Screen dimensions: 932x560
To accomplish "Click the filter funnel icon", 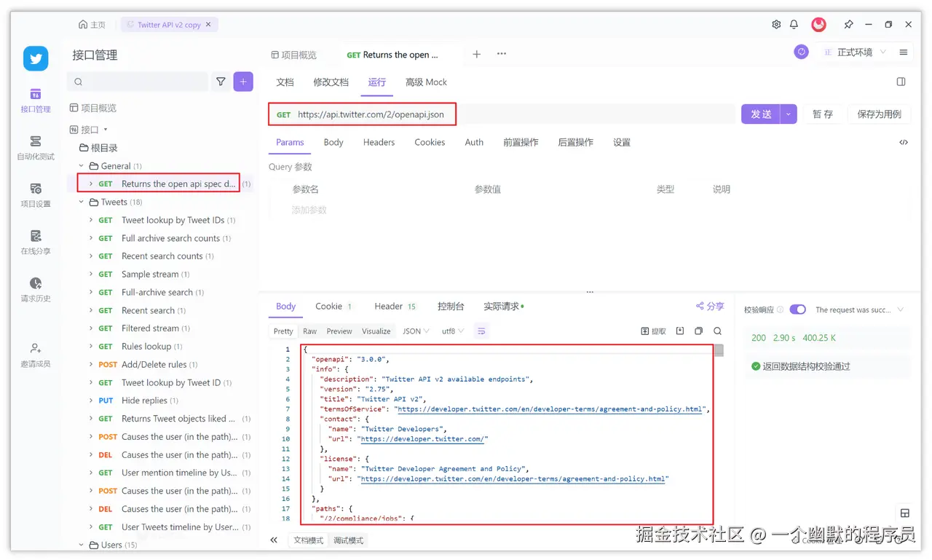I will tap(221, 82).
